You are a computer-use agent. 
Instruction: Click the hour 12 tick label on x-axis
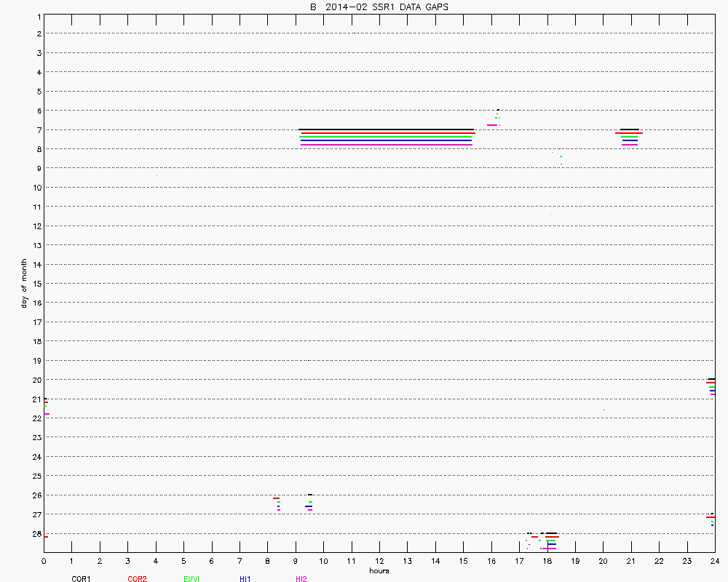pos(379,561)
